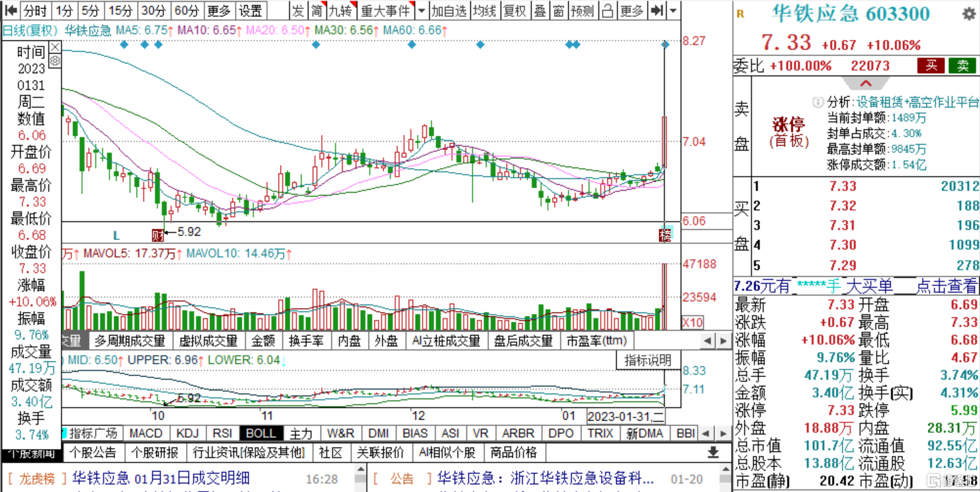
Task: Click the info icon beside 分析
Action: pos(818,102)
